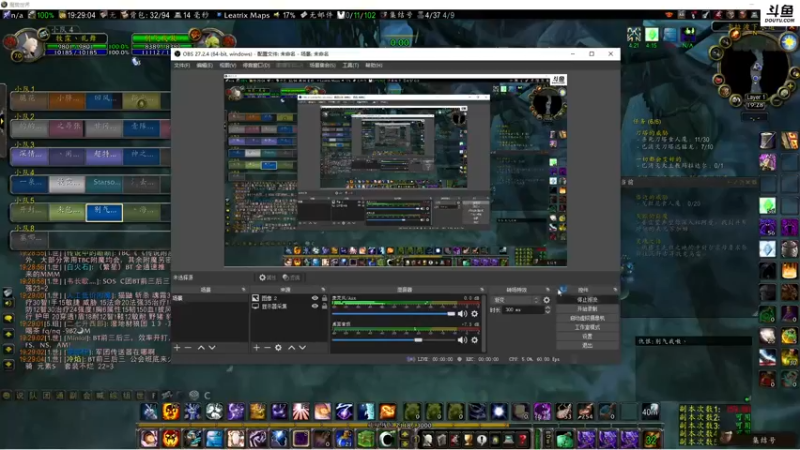This screenshot has height=450, width=800.
Task: Toggle the lock on the 图像 2 source
Action: [324, 298]
